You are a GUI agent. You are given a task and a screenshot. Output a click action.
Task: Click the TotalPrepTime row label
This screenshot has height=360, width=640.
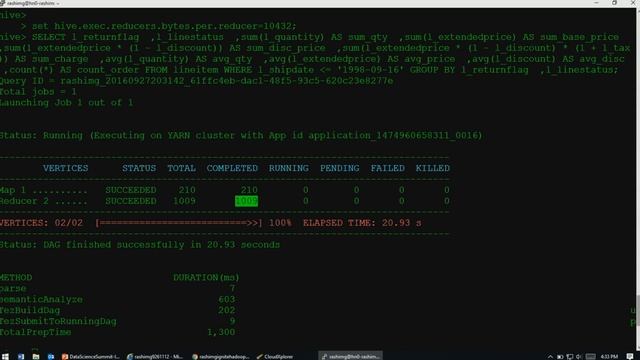[36, 333]
